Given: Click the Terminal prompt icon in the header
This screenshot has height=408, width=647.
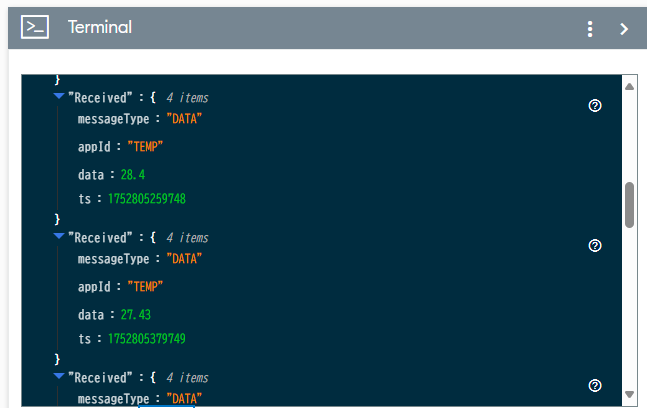Looking at the screenshot, I should 35,27.
